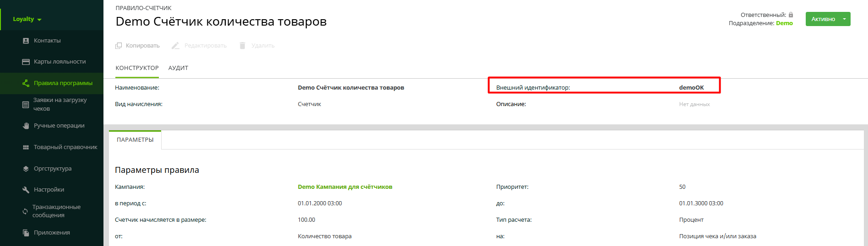Click the transactional messages sync icon
The height and width of the screenshot is (246, 868).
pyautogui.click(x=25, y=211)
